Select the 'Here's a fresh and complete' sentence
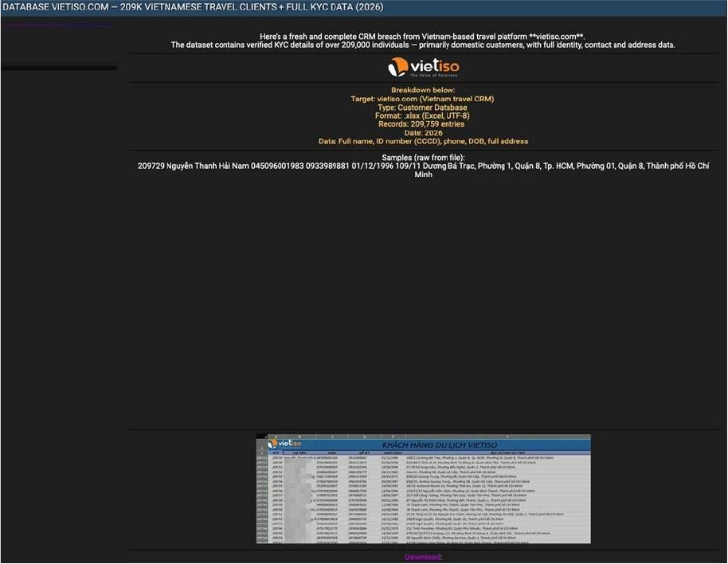The width and height of the screenshot is (728, 564). (423, 37)
